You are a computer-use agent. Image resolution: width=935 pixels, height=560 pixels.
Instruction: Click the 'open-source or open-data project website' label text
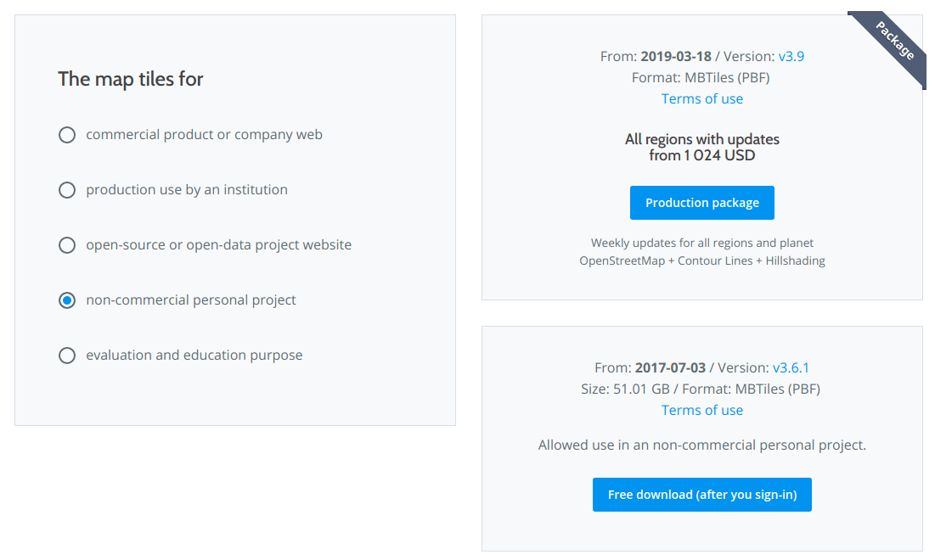point(218,245)
